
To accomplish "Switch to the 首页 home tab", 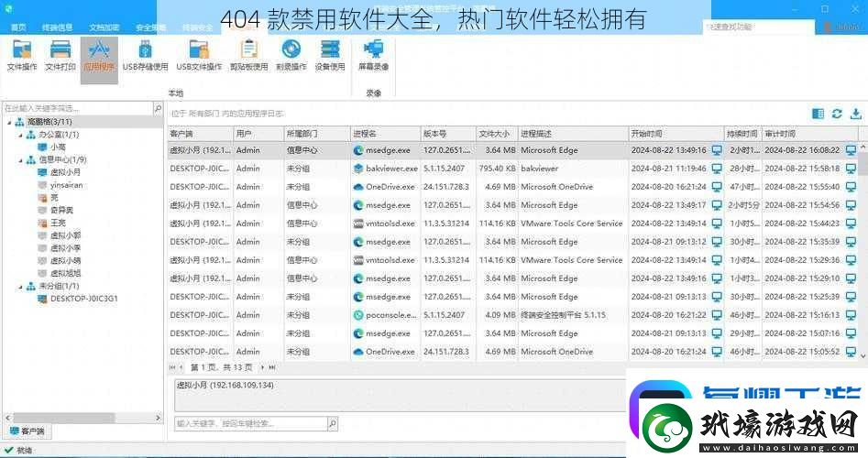I will pyautogui.click(x=18, y=27).
